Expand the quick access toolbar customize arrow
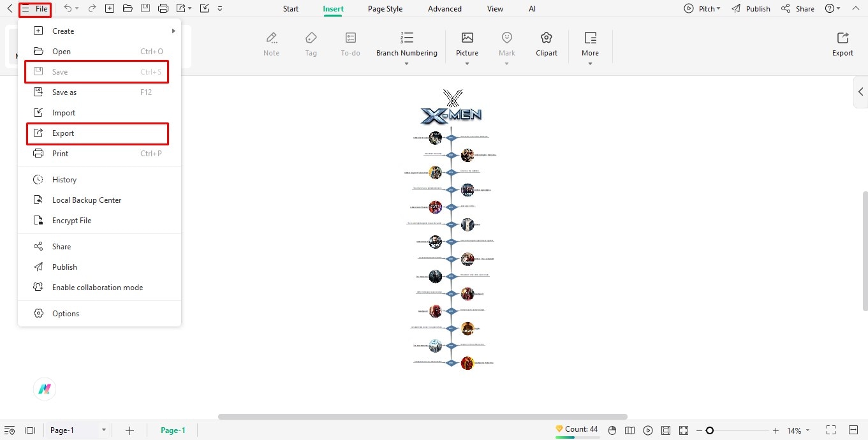Viewport: 868px width, 440px height. click(220, 9)
